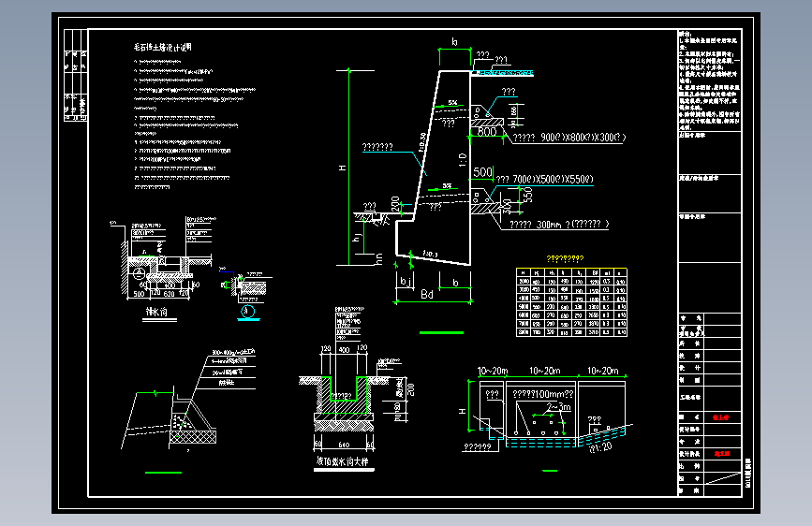Click the 排水沟 drawing label
Screen dimensions: 812x526
[157, 312]
